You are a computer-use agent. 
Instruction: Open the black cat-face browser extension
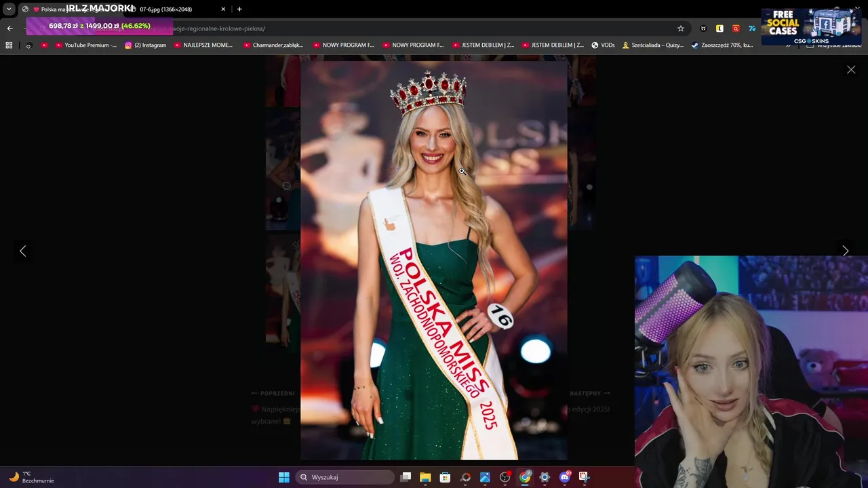tap(703, 28)
